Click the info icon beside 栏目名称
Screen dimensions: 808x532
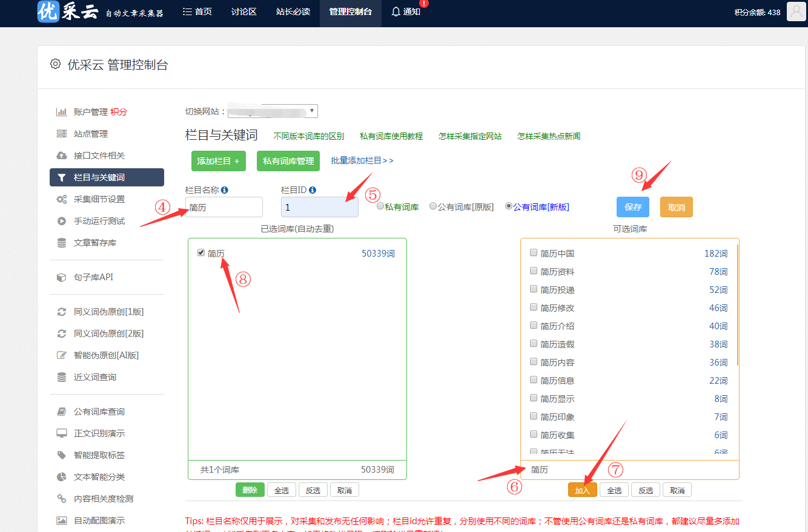point(225,190)
